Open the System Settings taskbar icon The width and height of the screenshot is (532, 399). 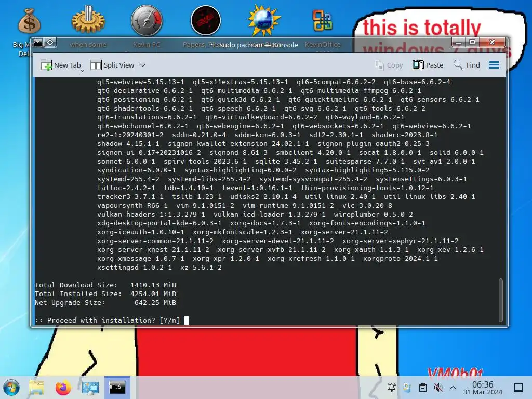(90, 388)
